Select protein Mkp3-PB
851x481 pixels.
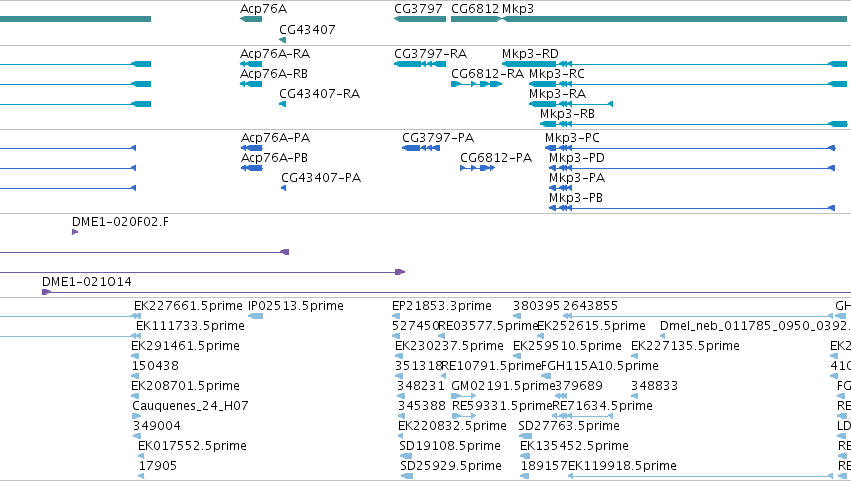692,208
